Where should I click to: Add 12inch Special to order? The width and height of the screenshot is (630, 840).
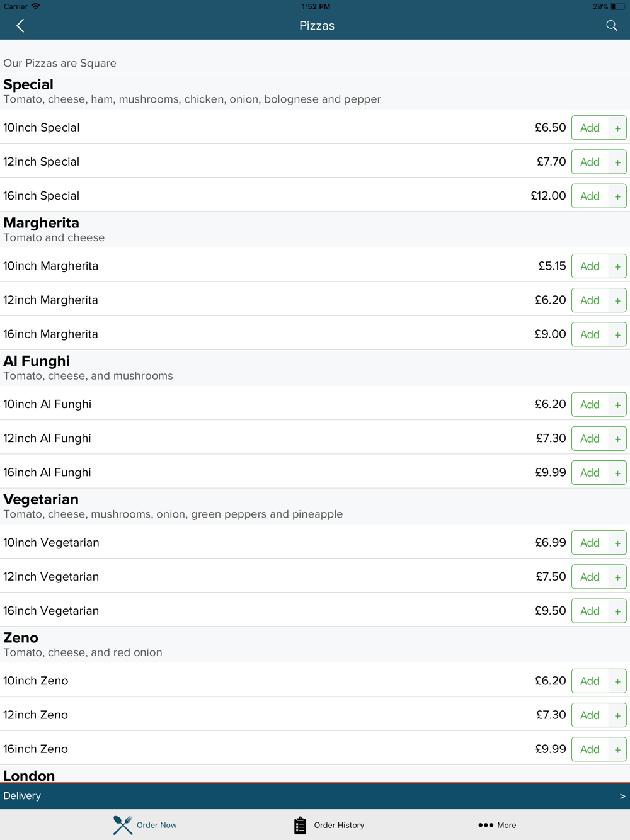click(590, 162)
